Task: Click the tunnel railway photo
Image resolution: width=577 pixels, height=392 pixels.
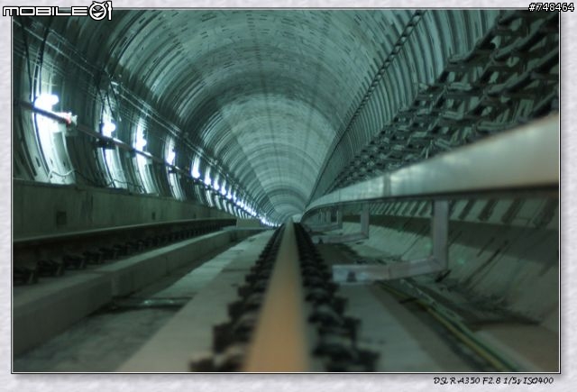Action: tap(286, 190)
